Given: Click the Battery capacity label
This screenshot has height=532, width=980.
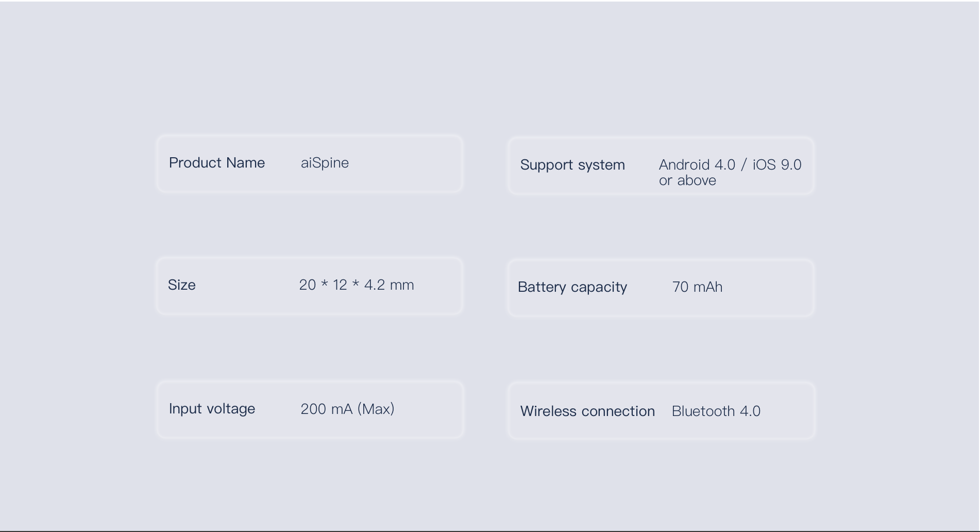Looking at the screenshot, I should [x=572, y=287].
